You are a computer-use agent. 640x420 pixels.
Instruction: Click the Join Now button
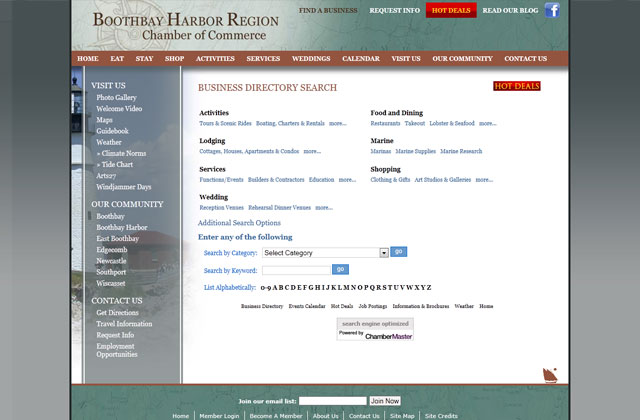[385, 401]
